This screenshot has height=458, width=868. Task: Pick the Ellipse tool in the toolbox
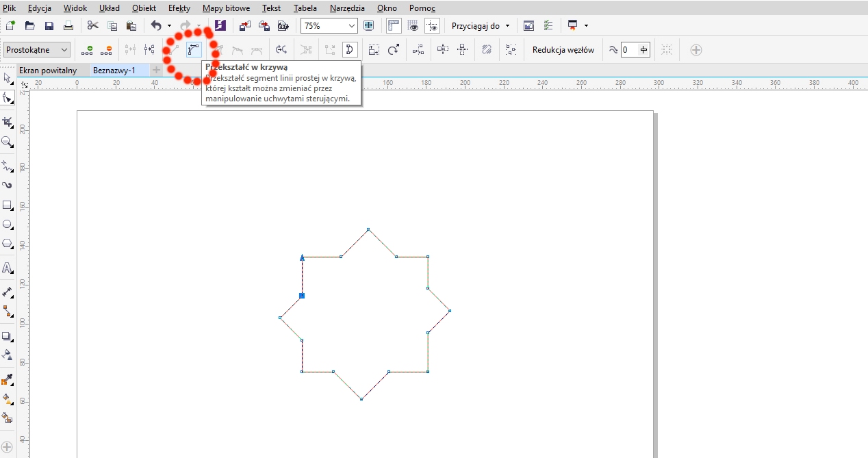[x=8, y=224]
